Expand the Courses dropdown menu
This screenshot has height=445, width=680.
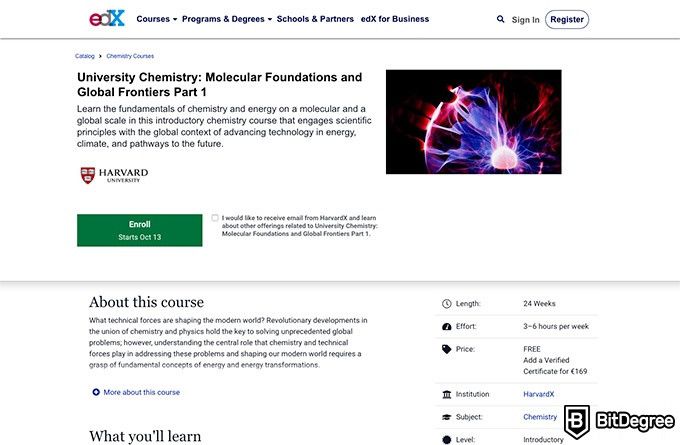[157, 19]
